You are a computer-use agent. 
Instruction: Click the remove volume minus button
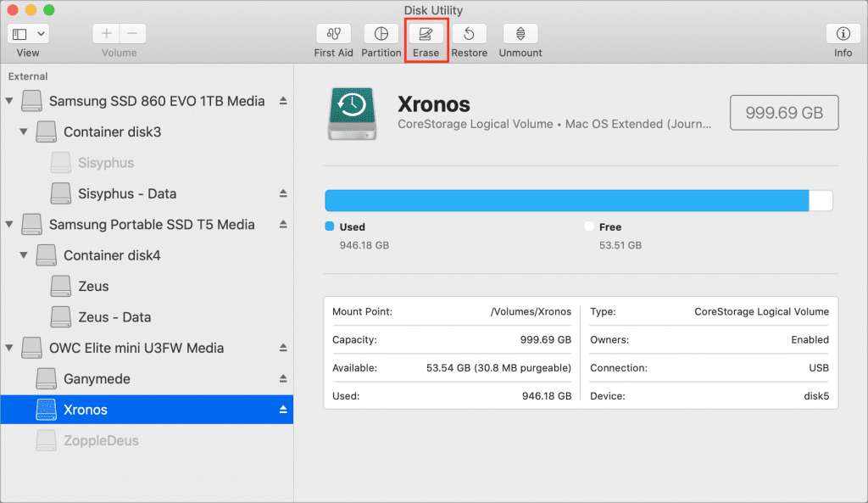point(133,34)
